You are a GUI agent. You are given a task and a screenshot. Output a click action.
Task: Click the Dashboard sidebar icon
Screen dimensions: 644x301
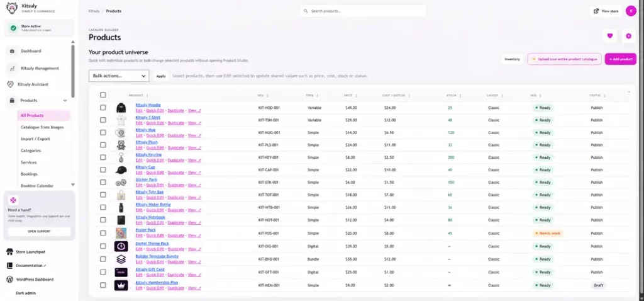pyautogui.click(x=13, y=51)
